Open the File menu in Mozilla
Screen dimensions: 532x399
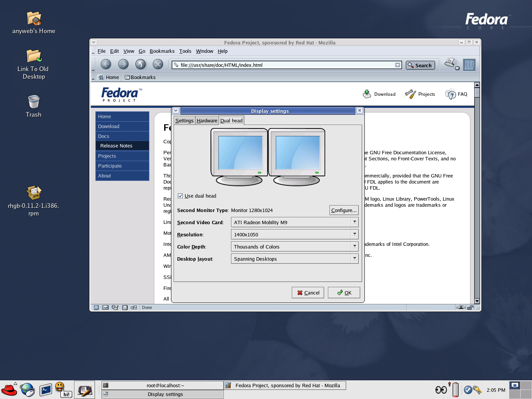(101, 51)
